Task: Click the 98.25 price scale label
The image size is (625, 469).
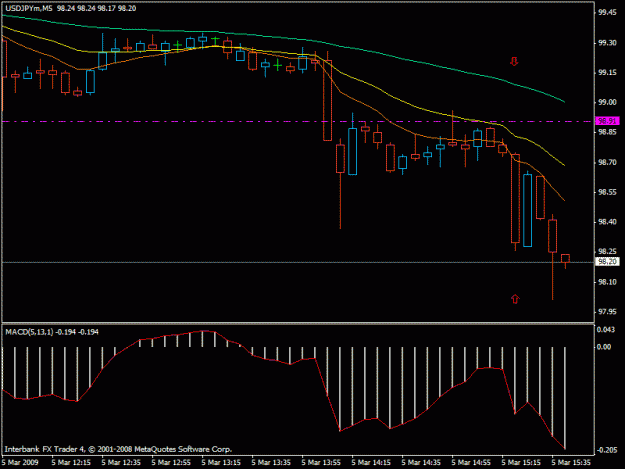Action: click(607, 251)
